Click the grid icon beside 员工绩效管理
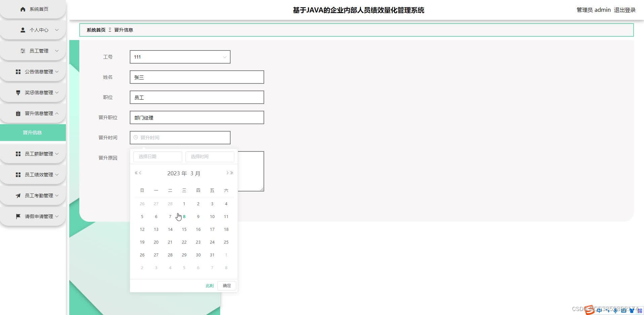Viewport: 644px width, 315px height. (x=18, y=175)
